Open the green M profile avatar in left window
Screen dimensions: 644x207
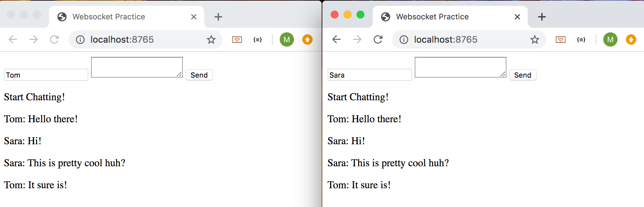pos(287,39)
